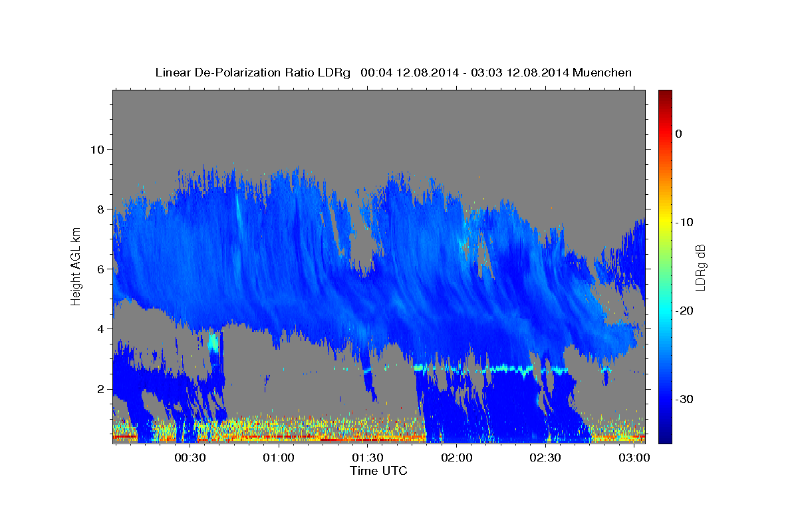Click the 'Height AGL km' axis label

pyautogui.click(x=76, y=267)
